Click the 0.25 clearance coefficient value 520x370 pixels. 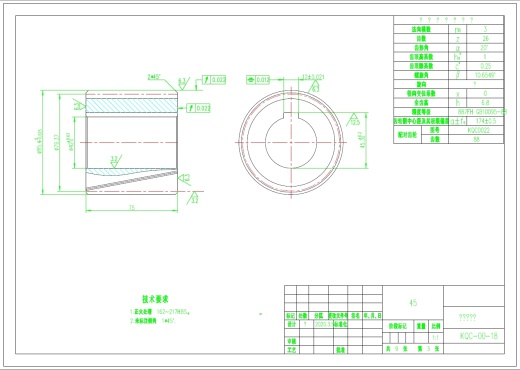pos(485,66)
